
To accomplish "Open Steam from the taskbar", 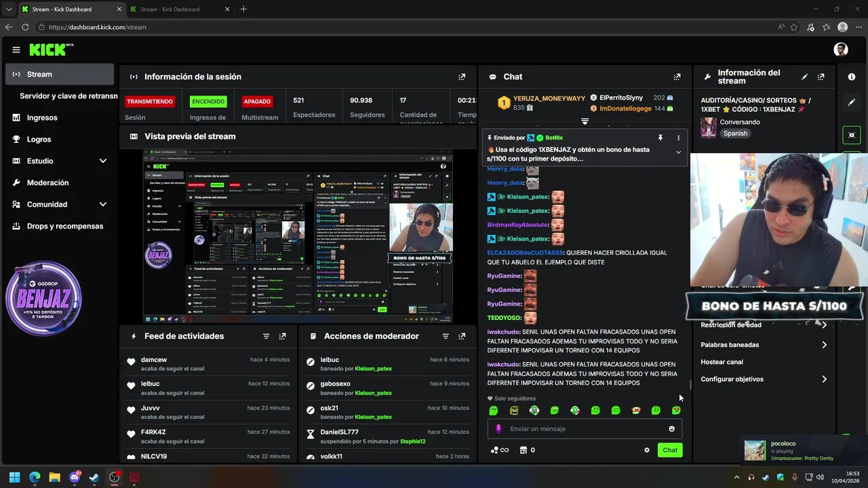I will tap(94, 477).
